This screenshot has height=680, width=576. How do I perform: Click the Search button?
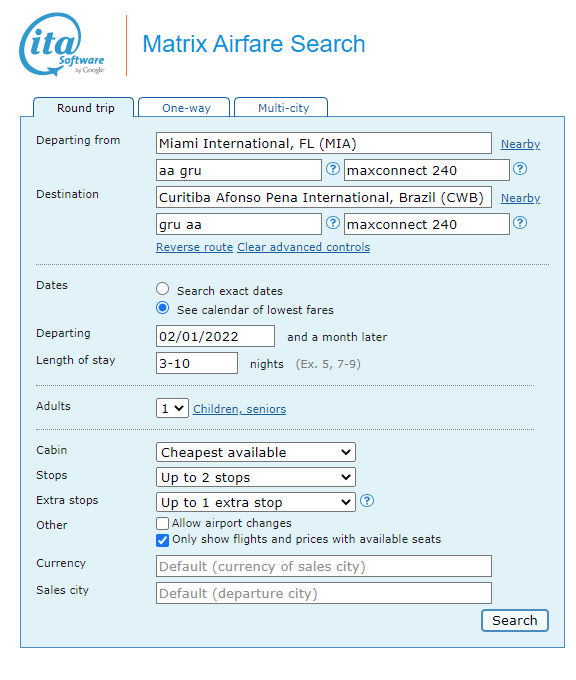pos(515,621)
